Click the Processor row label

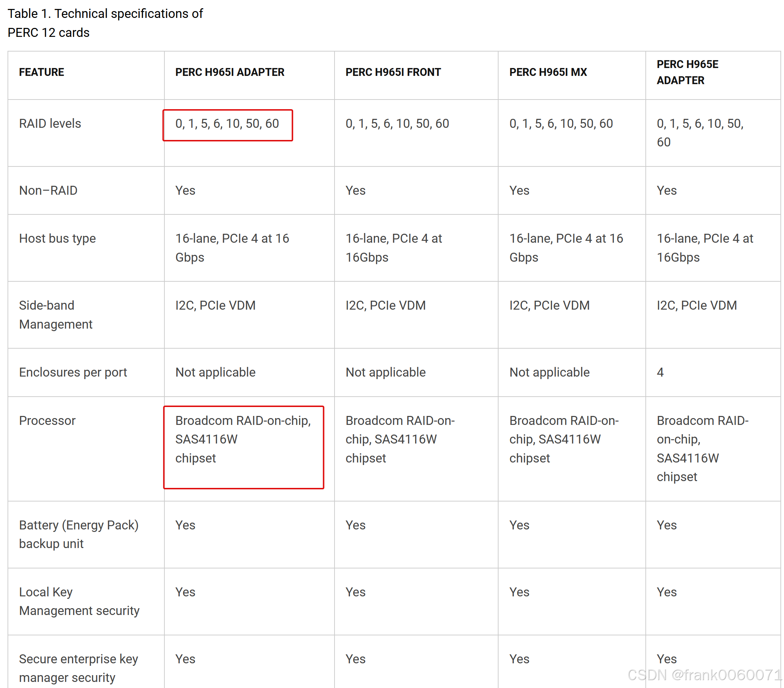[47, 421]
